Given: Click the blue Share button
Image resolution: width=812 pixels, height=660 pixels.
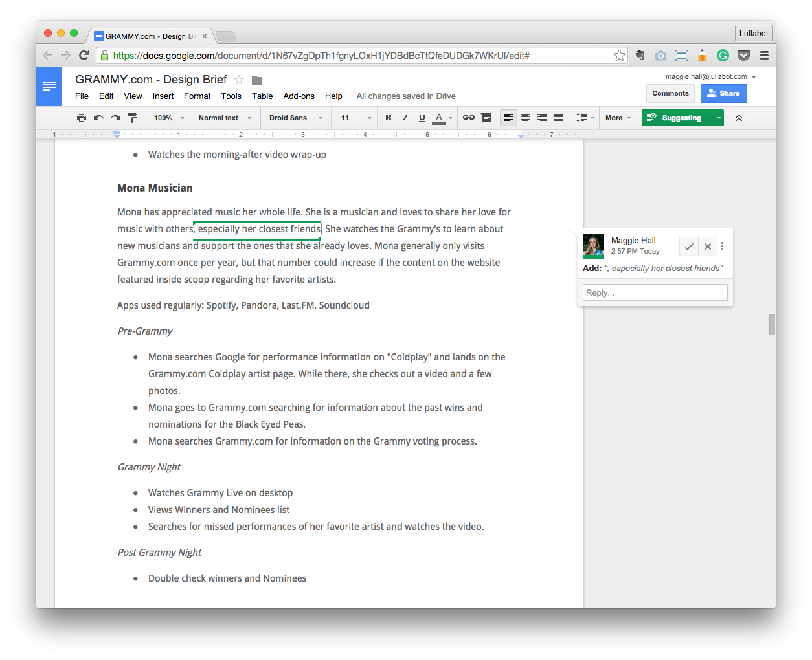Looking at the screenshot, I should [x=724, y=93].
